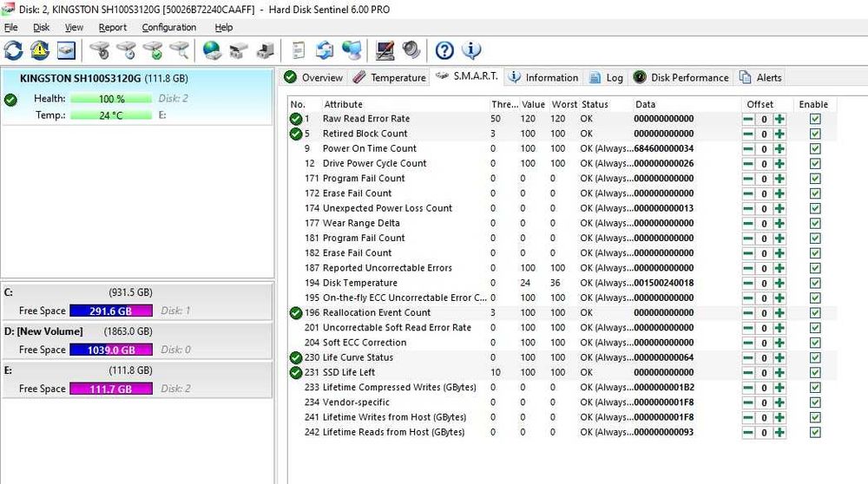Image resolution: width=868 pixels, height=484 pixels.
Task: Decrease offset for Raw Read Error Rate
Action: coord(748,119)
